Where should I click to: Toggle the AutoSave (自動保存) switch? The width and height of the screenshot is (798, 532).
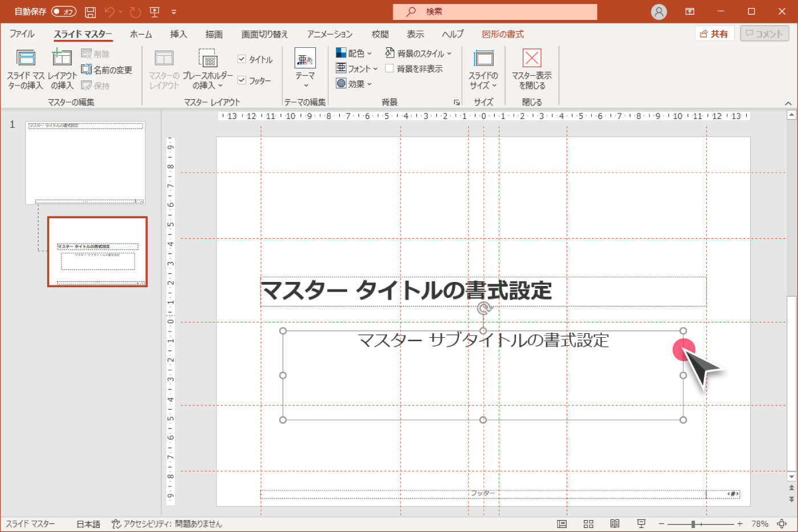[64, 11]
